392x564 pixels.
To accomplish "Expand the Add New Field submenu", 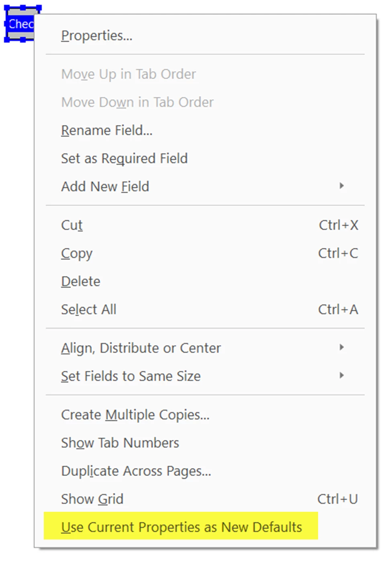I will [x=205, y=187].
